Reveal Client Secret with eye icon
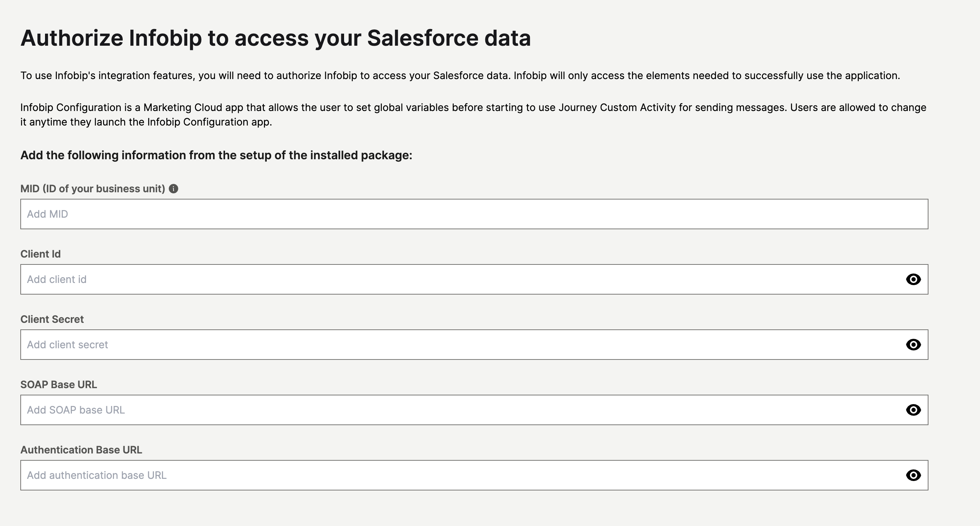Screen dimensions: 980x526 coord(913,345)
